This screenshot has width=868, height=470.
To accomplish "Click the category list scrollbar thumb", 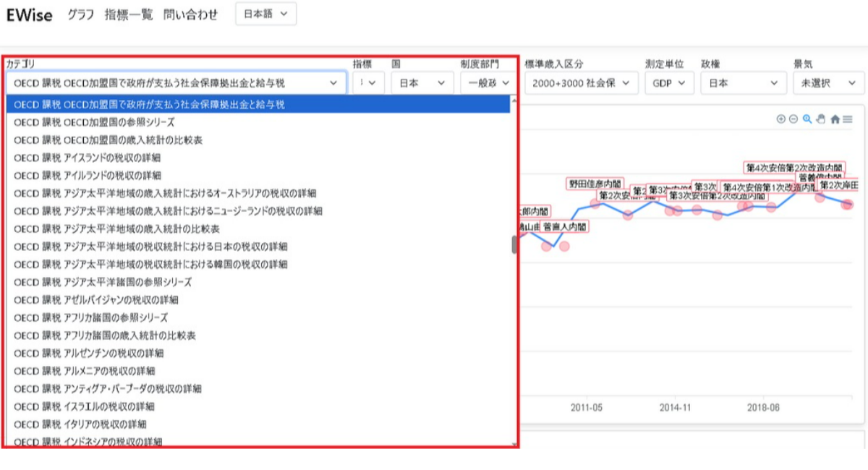I will (514, 245).
